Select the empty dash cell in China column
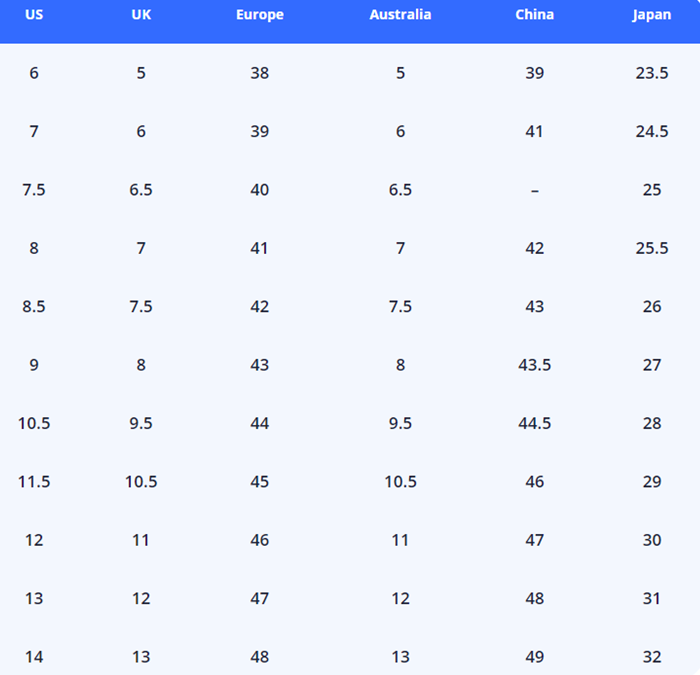Viewport: 700px width, 675px height. 535,190
